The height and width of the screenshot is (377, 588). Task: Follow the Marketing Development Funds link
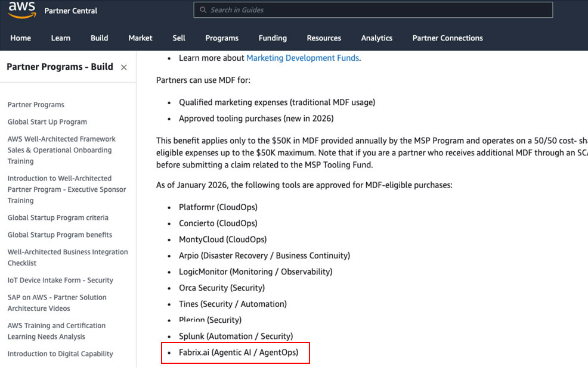[302, 58]
